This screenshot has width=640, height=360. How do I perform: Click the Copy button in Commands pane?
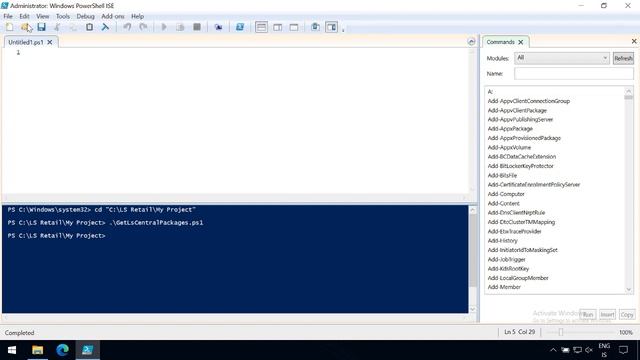[627, 315]
